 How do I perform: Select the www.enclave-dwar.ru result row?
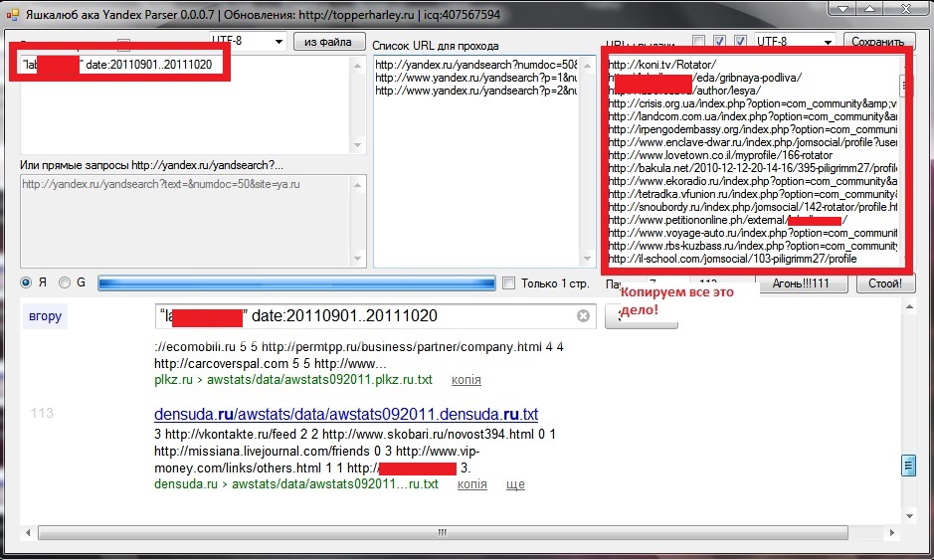point(753,142)
